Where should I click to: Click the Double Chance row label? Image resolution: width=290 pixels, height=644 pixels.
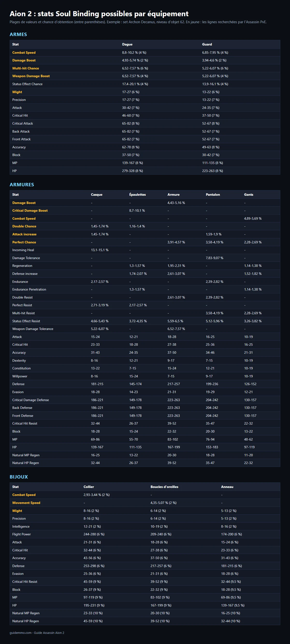click(x=24, y=226)
